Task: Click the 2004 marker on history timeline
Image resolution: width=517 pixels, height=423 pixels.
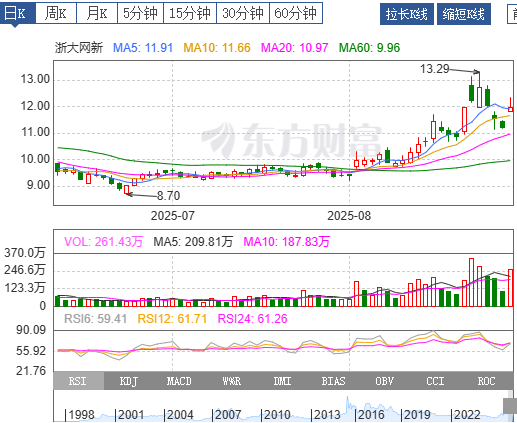Action: 180,415
